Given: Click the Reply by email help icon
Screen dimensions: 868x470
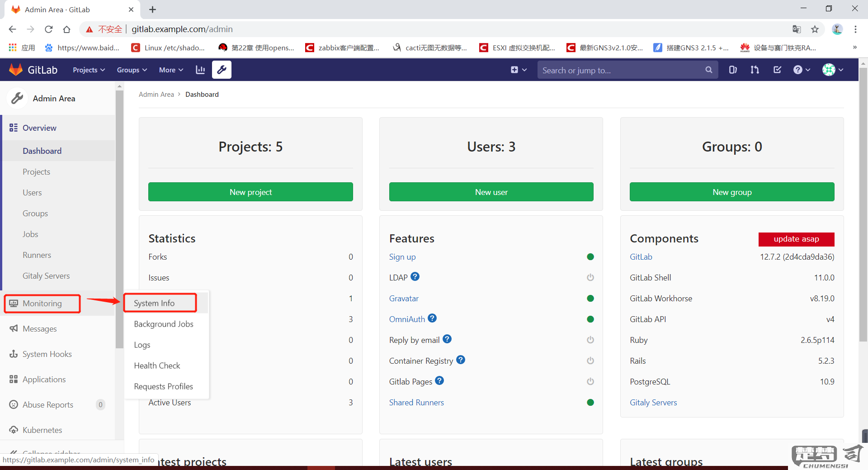Looking at the screenshot, I should tap(447, 339).
